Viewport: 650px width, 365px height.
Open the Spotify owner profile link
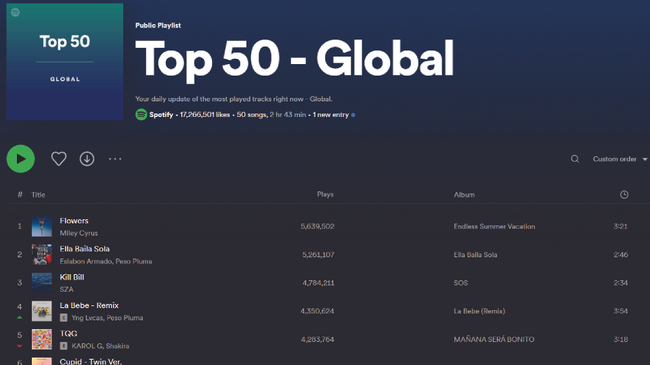coord(161,115)
